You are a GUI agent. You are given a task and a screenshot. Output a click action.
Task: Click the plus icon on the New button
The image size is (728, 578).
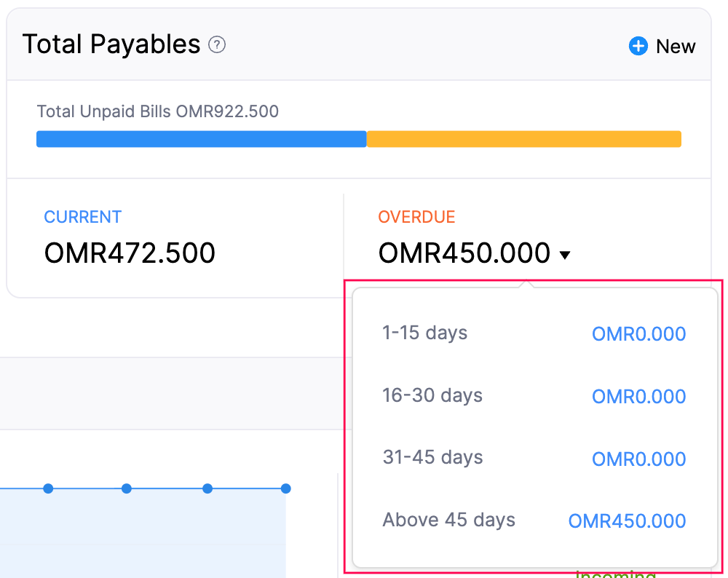638,45
